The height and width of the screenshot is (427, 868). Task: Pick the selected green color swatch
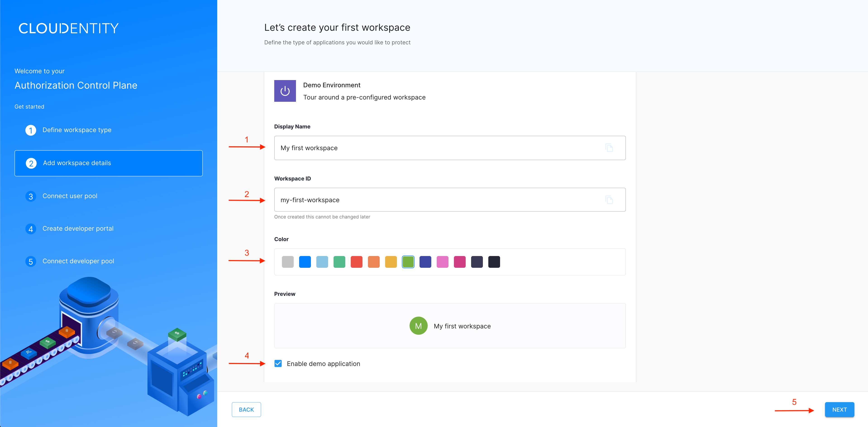pyautogui.click(x=408, y=262)
